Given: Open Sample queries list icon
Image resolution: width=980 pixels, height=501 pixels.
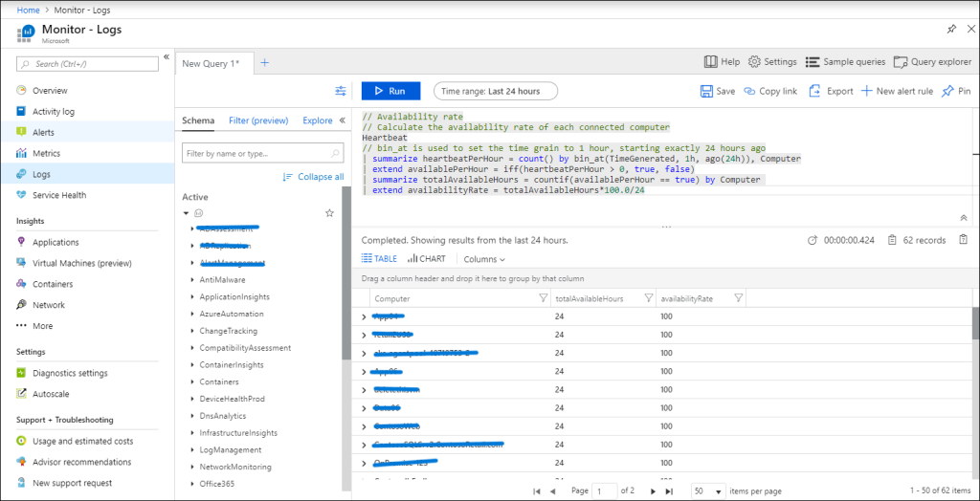Looking at the screenshot, I should click(813, 62).
